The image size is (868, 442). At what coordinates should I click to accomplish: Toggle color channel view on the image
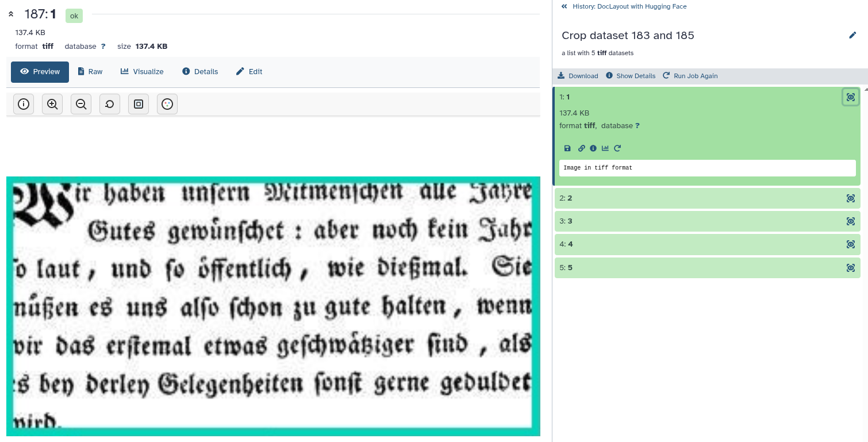[x=167, y=104]
